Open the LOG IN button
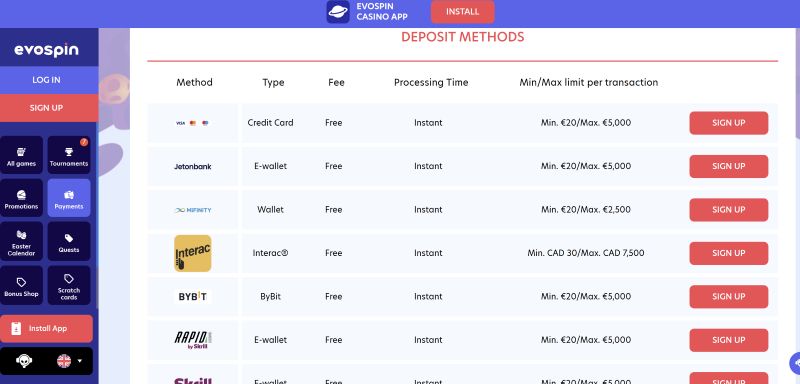The height and width of the screenshot is (384, 800). click(x=46, y=80)
